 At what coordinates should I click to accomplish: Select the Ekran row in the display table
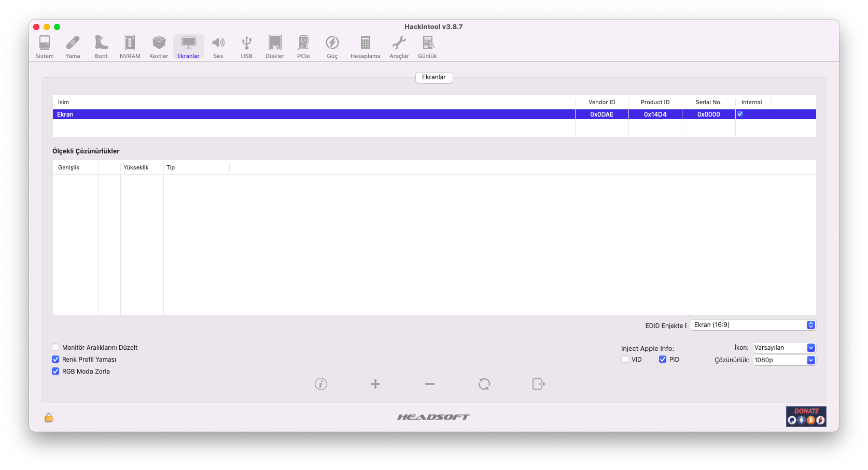(x=311, y=115)
